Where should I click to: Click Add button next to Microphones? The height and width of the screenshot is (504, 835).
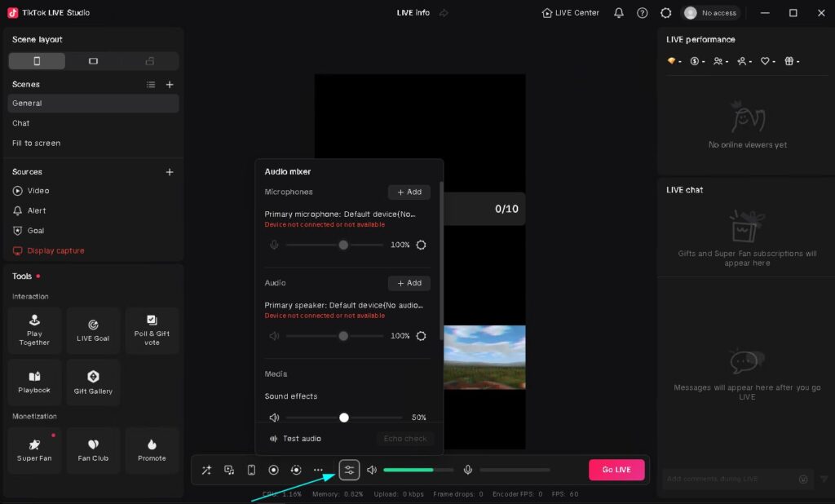coord(409,192)
